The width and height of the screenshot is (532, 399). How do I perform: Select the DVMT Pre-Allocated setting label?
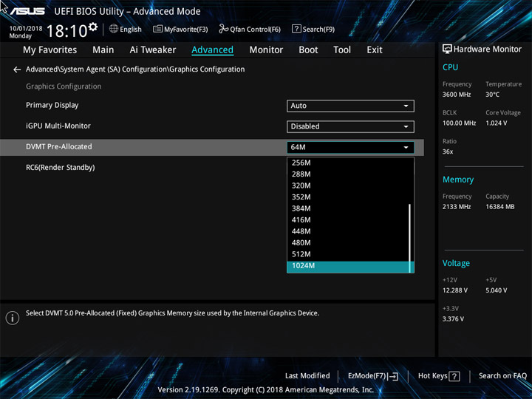click(x=58, y=147)
